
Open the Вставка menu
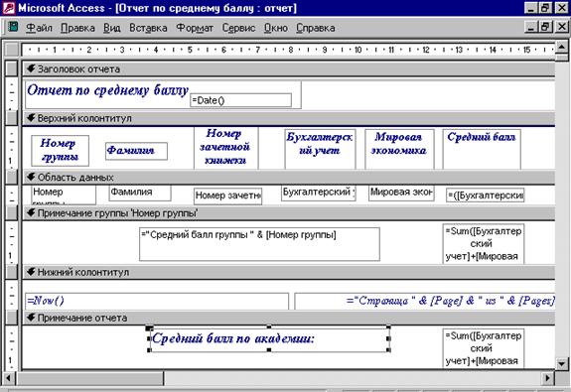pos(148,28)
